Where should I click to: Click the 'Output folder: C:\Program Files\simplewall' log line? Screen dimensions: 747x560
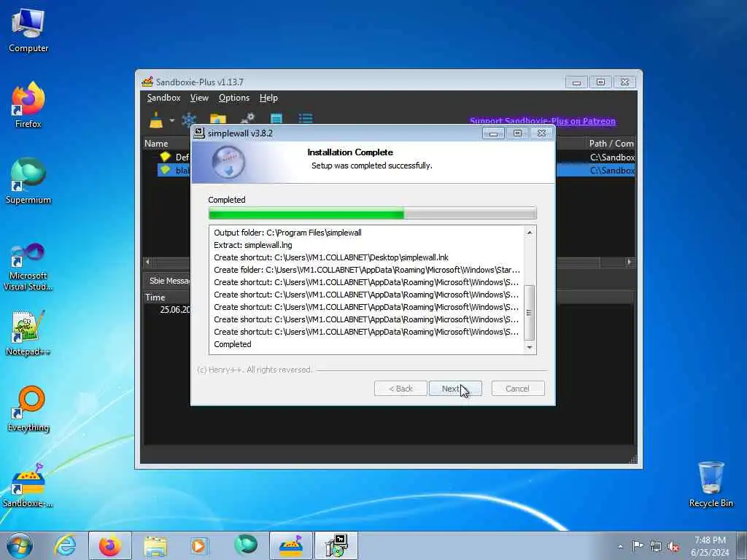[x=287, y=233]
